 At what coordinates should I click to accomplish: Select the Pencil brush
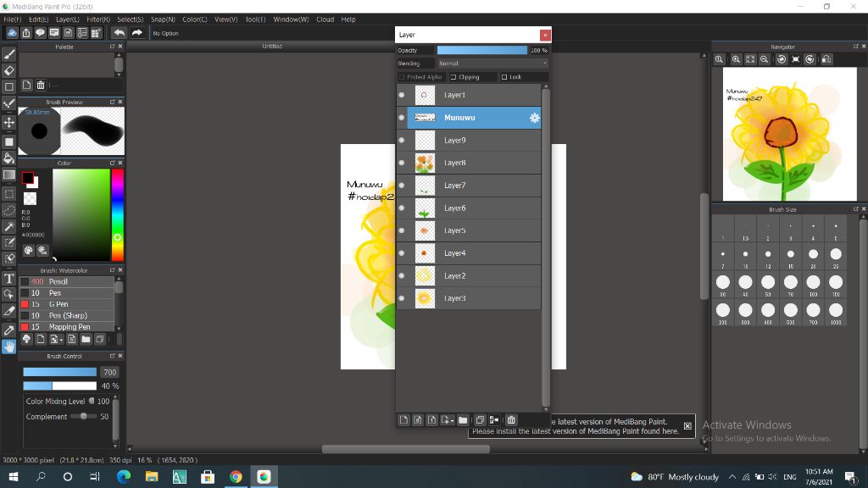click(x=67, y=281)
